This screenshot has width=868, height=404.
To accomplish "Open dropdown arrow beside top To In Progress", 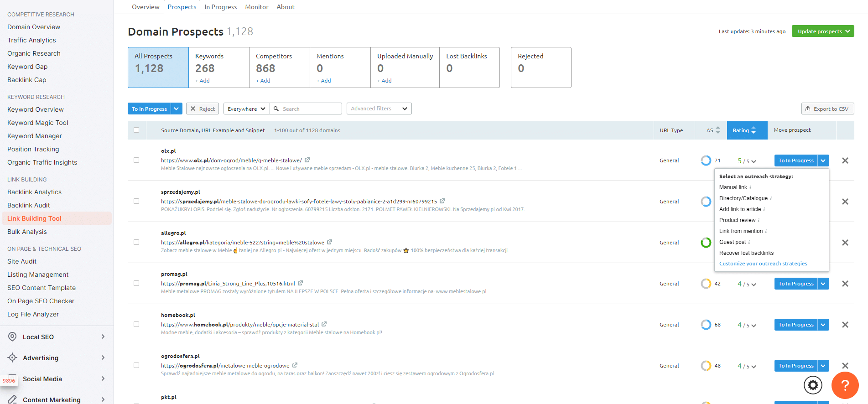I will coord(177,109).
